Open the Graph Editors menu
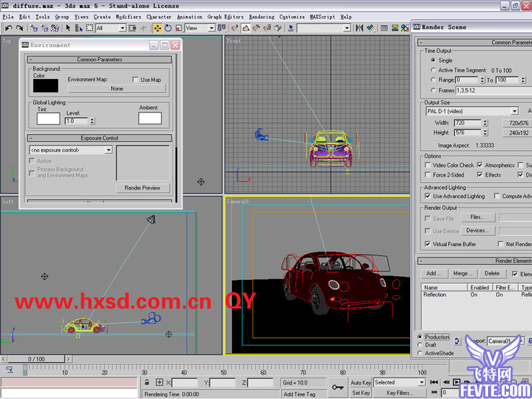Screen dimensions: 532x399 click(225, 17)
